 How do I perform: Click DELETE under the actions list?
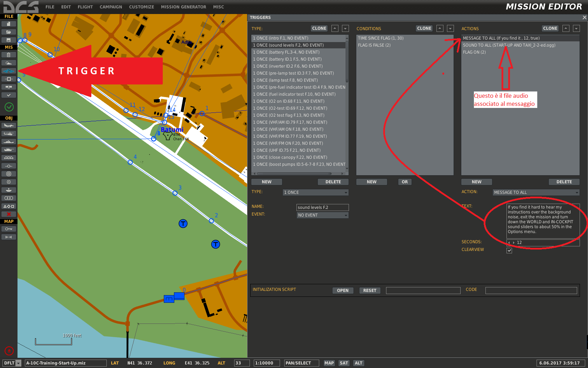click(x=564, y=182)
